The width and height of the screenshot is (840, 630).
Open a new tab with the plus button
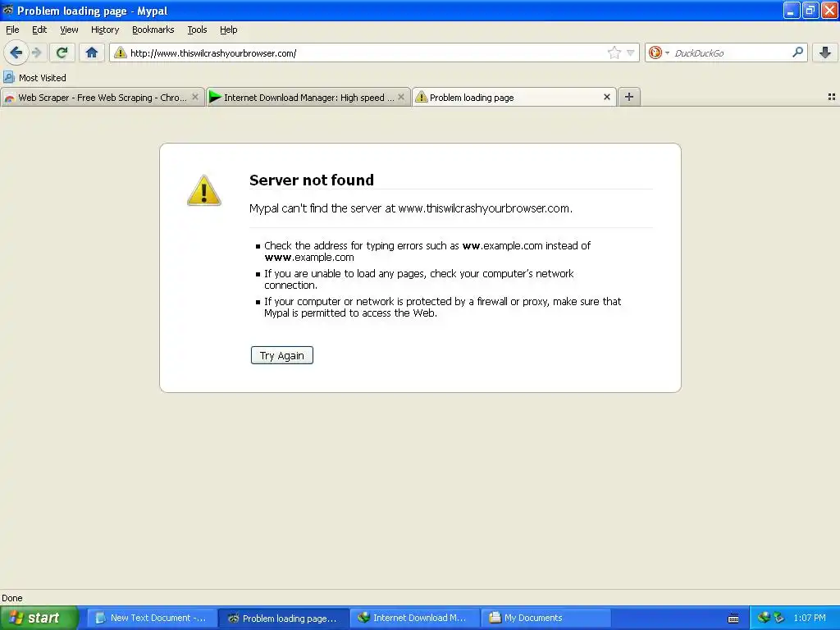[x=629, y=97]
